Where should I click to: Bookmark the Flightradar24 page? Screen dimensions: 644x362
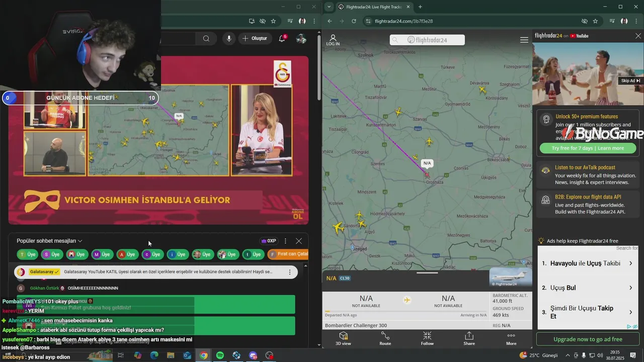(x=595, y=21)
